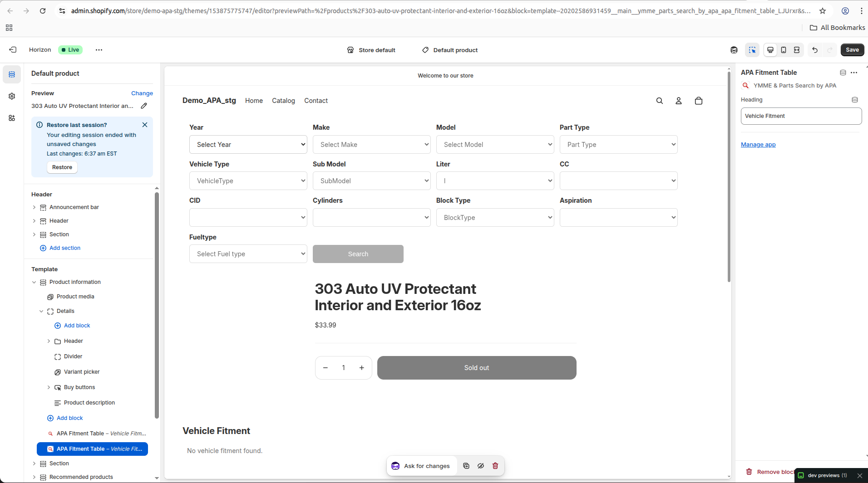The height and width of the screenshot is (483, 868).
Task: Switch to desktop preview mode
Action: point(770,50)
